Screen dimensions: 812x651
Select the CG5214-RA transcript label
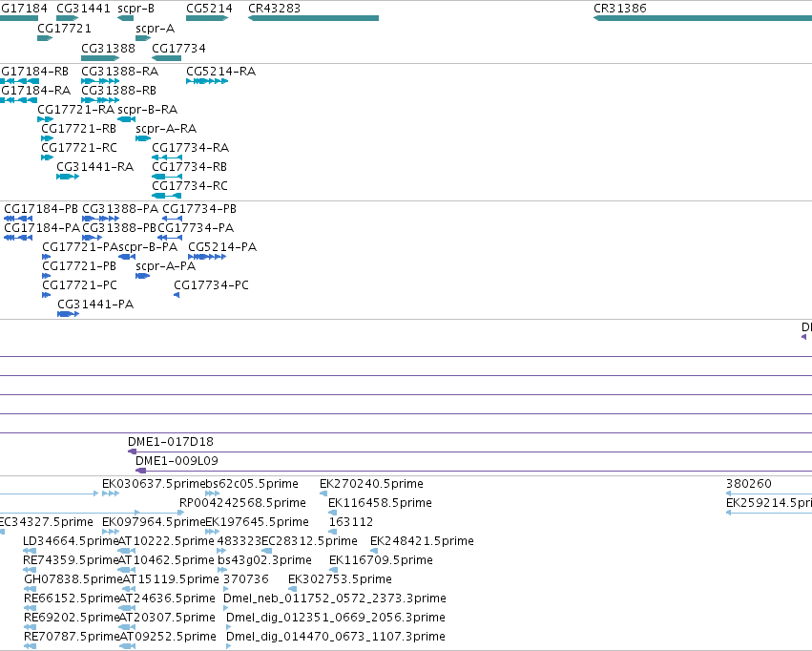pyautogui.click(x=220, y=71)
